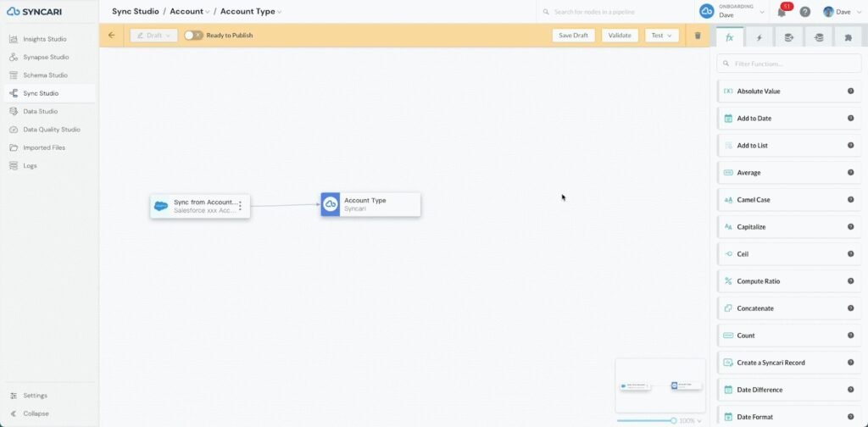Open the three-dot menu on the Sync from Account node

[240, 206]
